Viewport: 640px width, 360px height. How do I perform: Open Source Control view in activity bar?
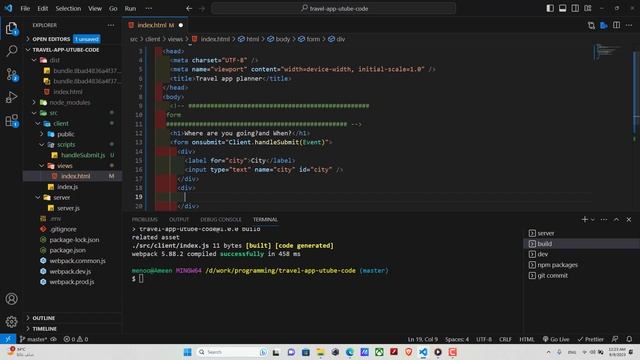click(x=11, y=74)
